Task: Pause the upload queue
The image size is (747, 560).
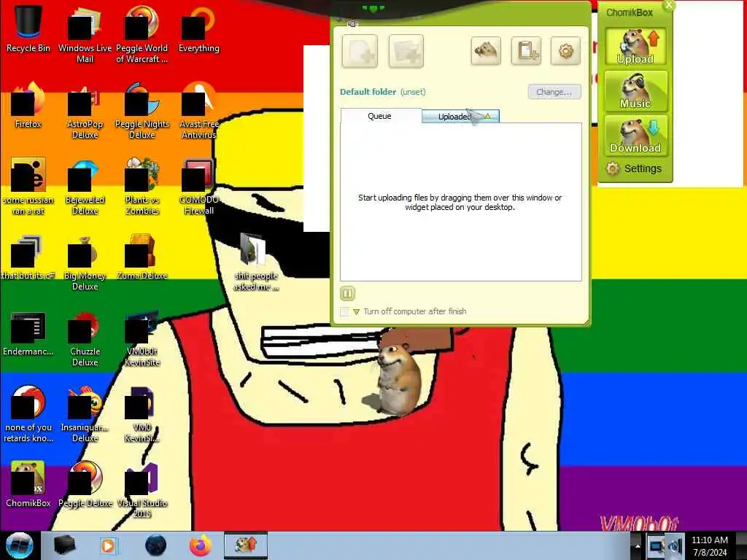Action: point(347,293)
